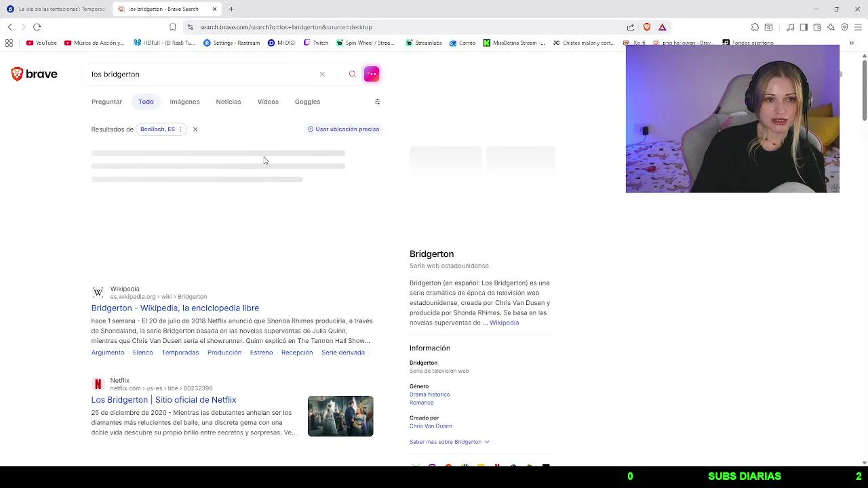Open the Twitch bookmark
Viewport: 868px width, 488px height.
tap(316, 43)
